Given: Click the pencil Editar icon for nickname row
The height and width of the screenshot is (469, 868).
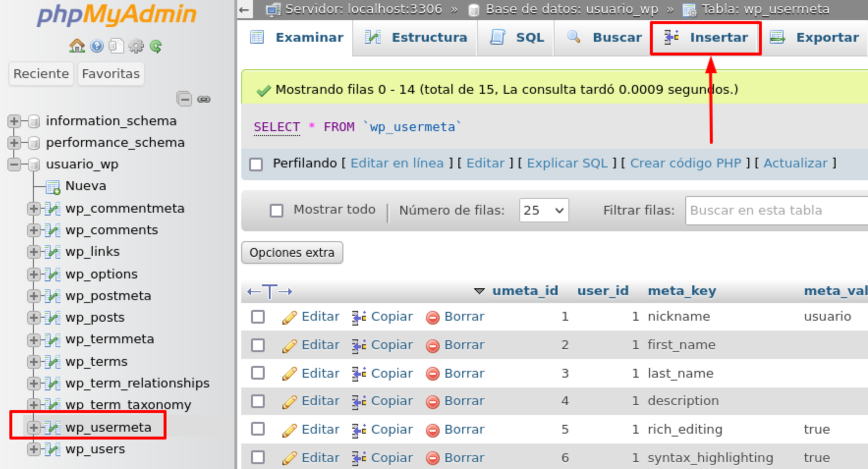Looking at the screenshot, I should click(289, 317).
